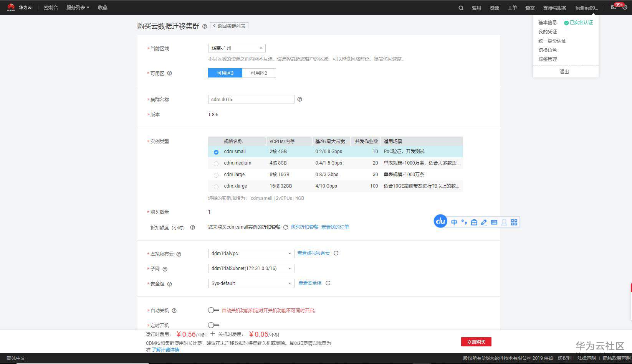Screen dimensions: 632x364
Task: Click help icon next to 虚拟私有云 label
Action: [179, 254]
